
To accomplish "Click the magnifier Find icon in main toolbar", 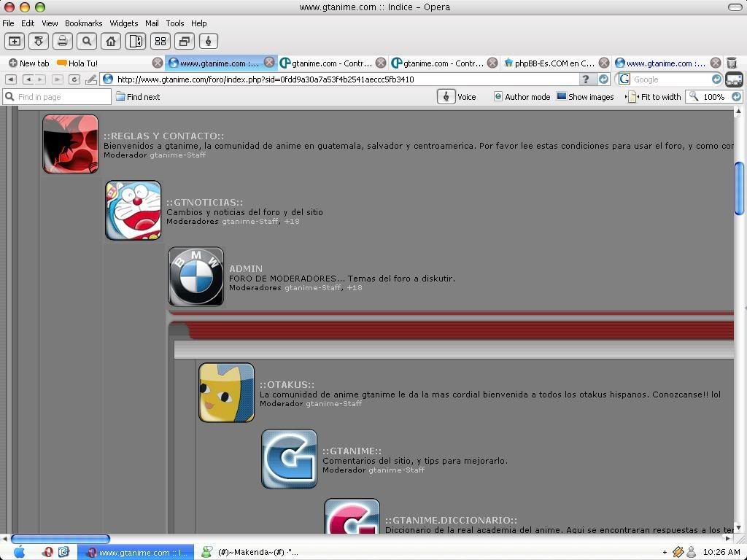I will [87, 42].
